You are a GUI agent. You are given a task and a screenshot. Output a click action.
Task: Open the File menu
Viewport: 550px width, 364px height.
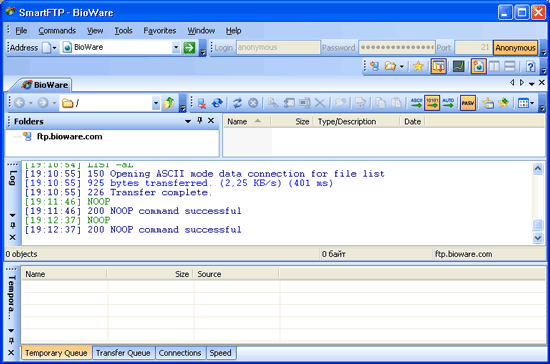point(21,31)
